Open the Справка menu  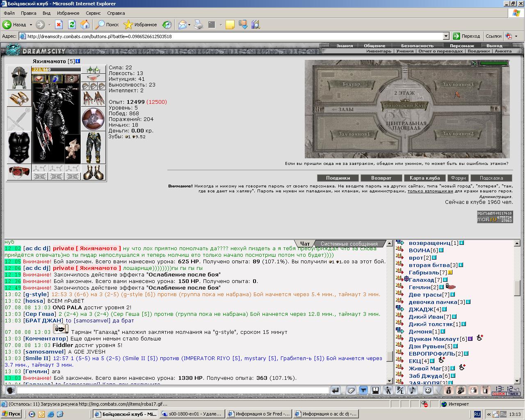click(x=116, y=13)
